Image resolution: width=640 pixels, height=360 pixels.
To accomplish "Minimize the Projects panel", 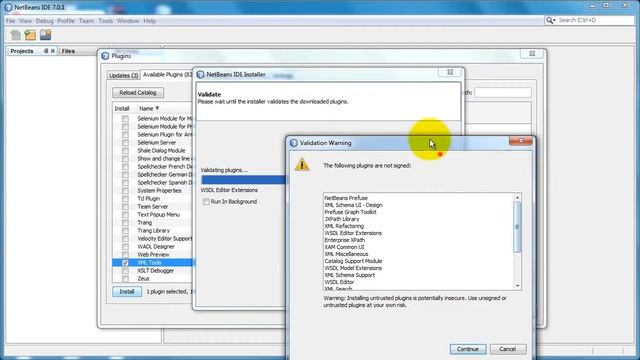I will [45, 51].
